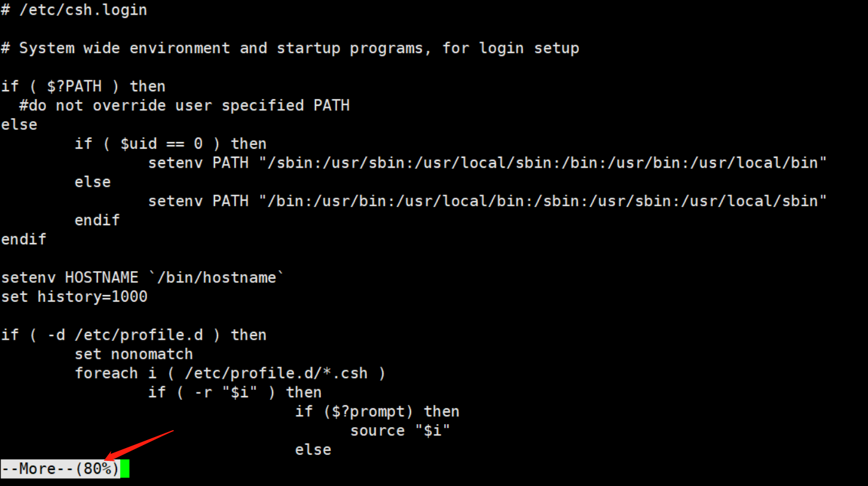The image size is (868, 486).
Task: Click the 'if ( $?PATH ) then' line
Action: tap(83, 86)
